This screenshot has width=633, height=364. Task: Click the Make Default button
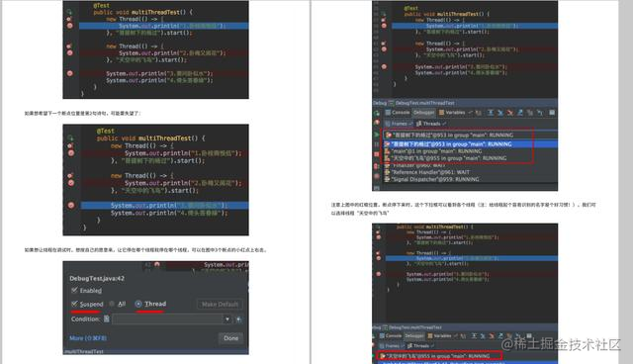pyautogui.click(x=220, y=304)
